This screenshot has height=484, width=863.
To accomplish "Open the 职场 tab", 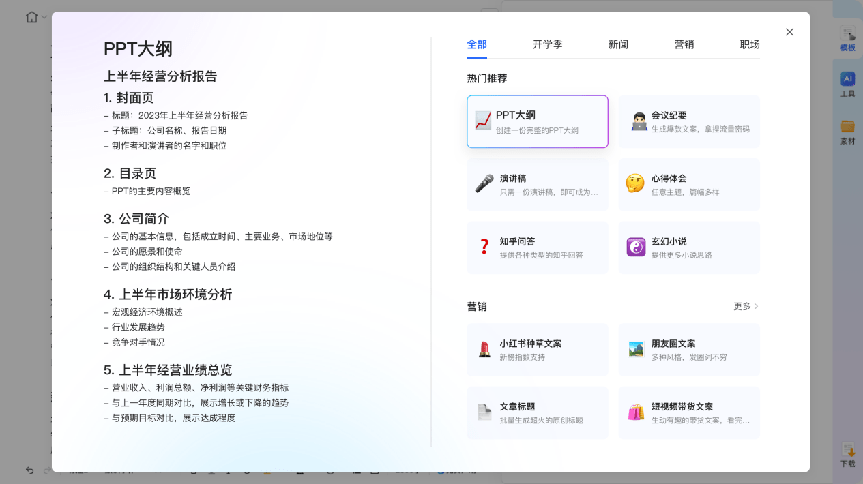I will tap(749, 45).
